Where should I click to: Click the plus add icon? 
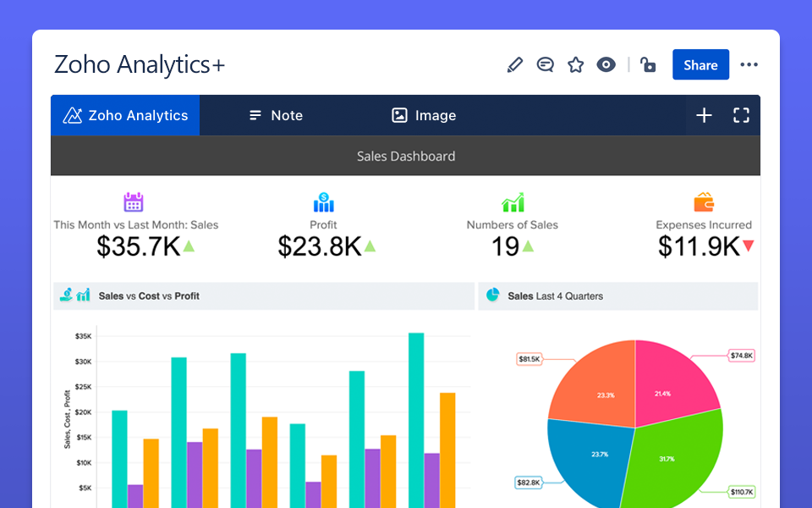[704, 115]
